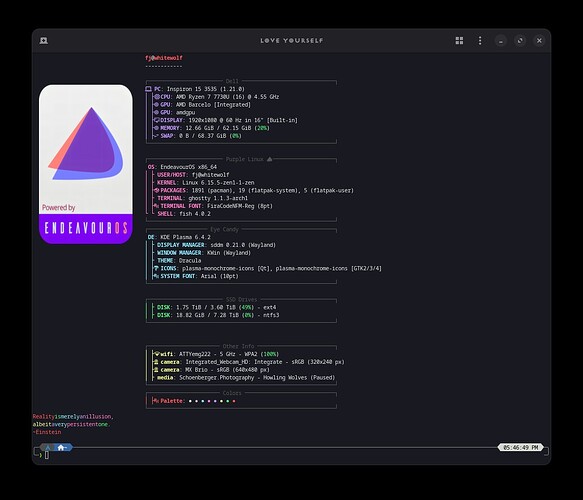Click the PACKAGES: 1891 (pacman) line
Image resolution: width=583 pixels, height=500 pixels.
pos(254,191)
